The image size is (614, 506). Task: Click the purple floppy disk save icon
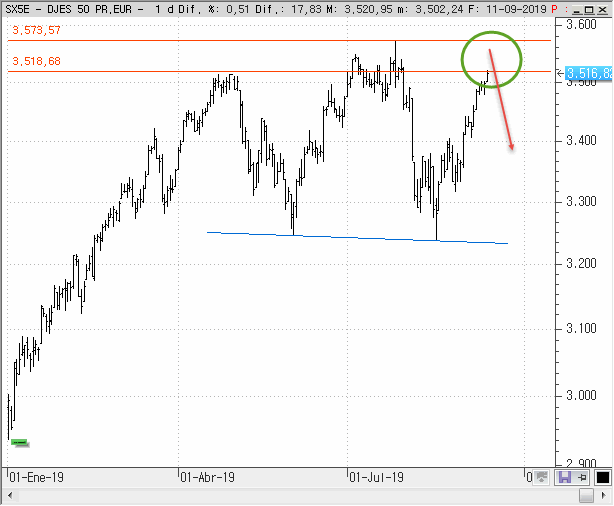click(x=565, y=477)
